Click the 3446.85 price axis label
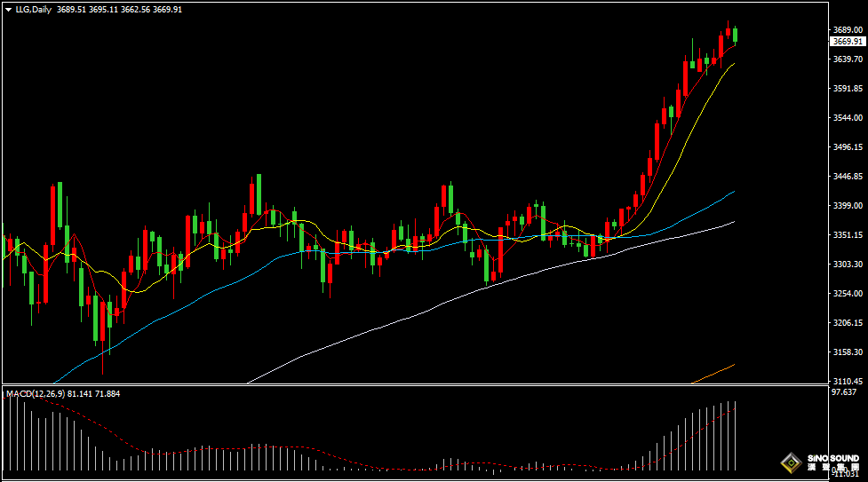 pos(848,177)
